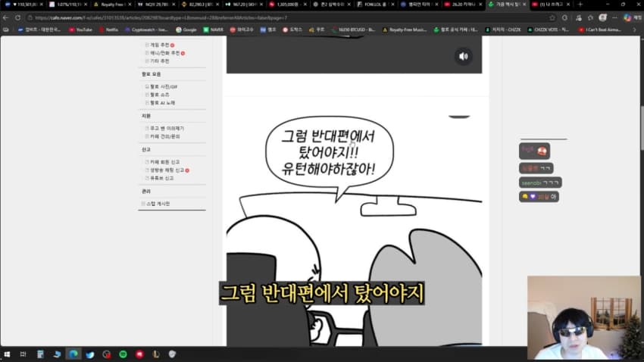644x362 pixels.
Task: Open the Royalty-Free Music bookmark
Action: point(405,30)
